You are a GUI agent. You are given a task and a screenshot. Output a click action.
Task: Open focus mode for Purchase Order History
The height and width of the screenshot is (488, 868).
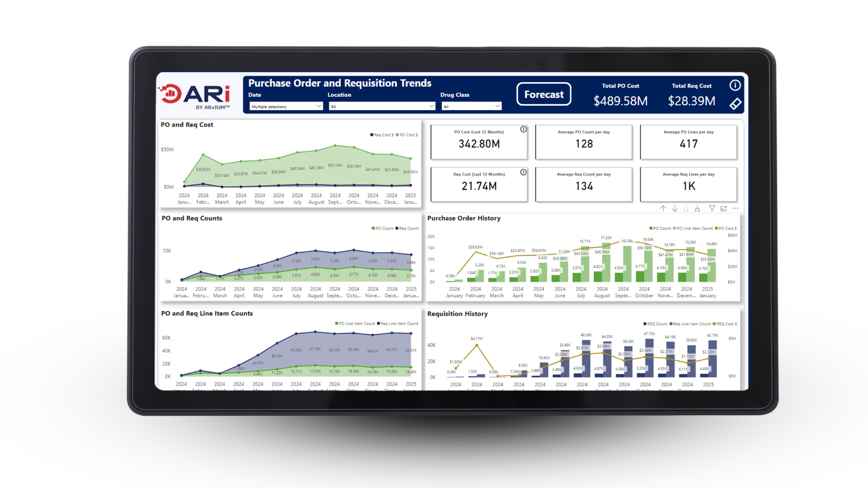[x=724, y=208]
